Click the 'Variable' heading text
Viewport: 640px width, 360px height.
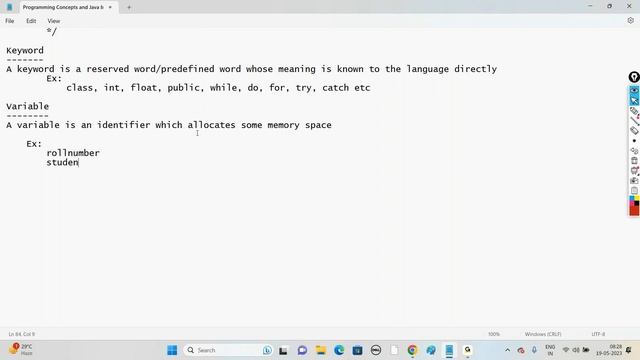click(x=27, y=107)
